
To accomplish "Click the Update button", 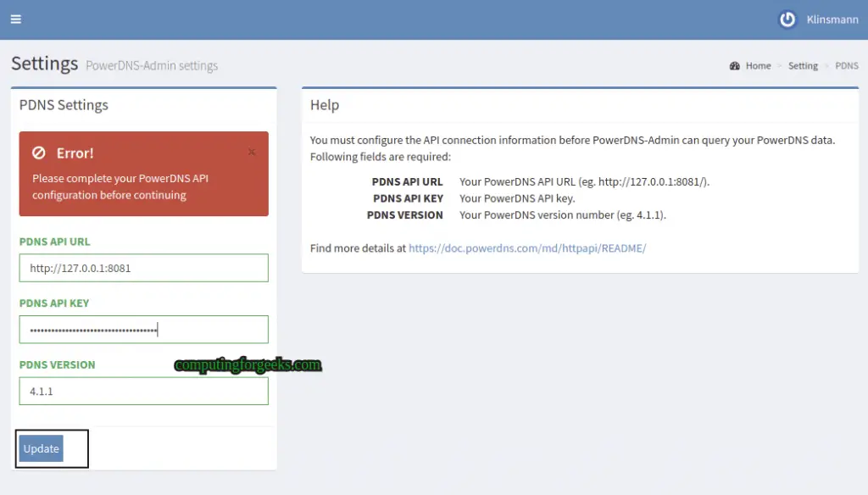I will coord(41,448).
